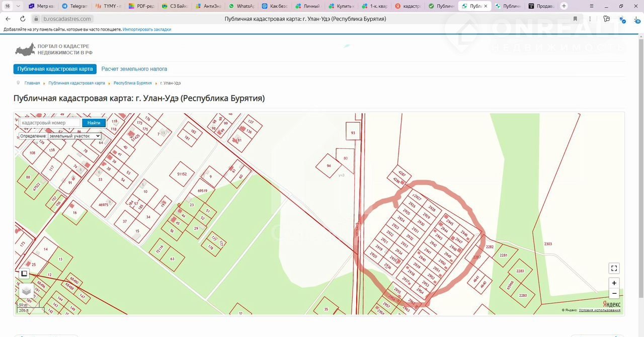644x337 pixels.
Task: Select 'Публичная кадастровая карта' tab
Action: [x=55, y=69]
